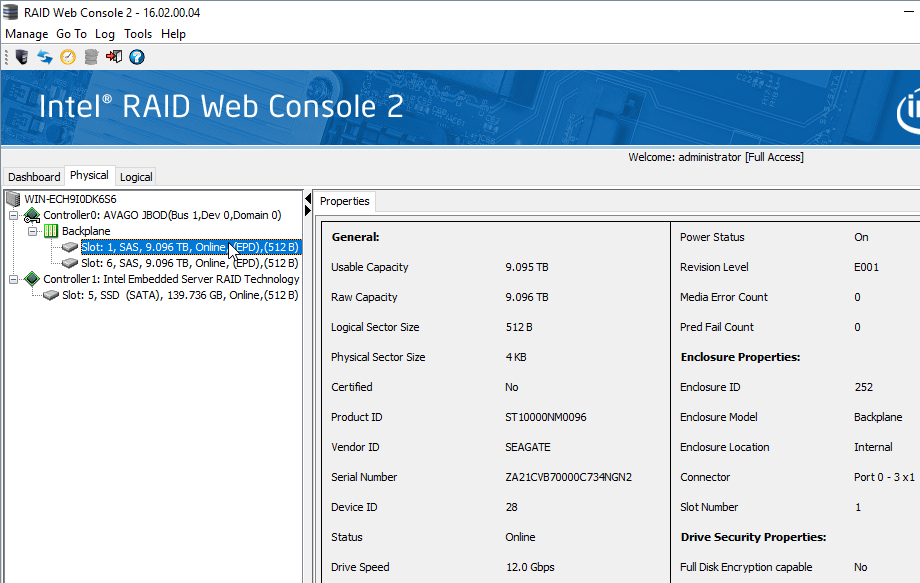Click the blue refresh arrows toolbar icon

pos(45,57)
